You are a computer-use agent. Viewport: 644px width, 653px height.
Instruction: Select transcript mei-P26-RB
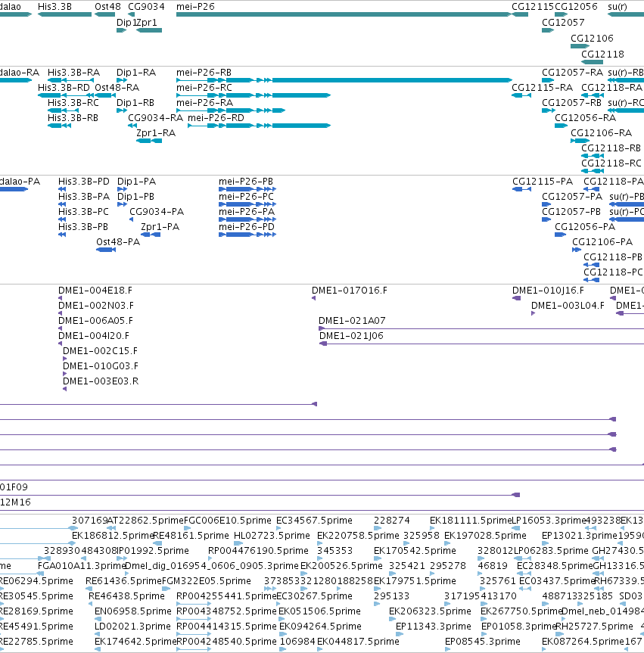(x=344, y=80)
